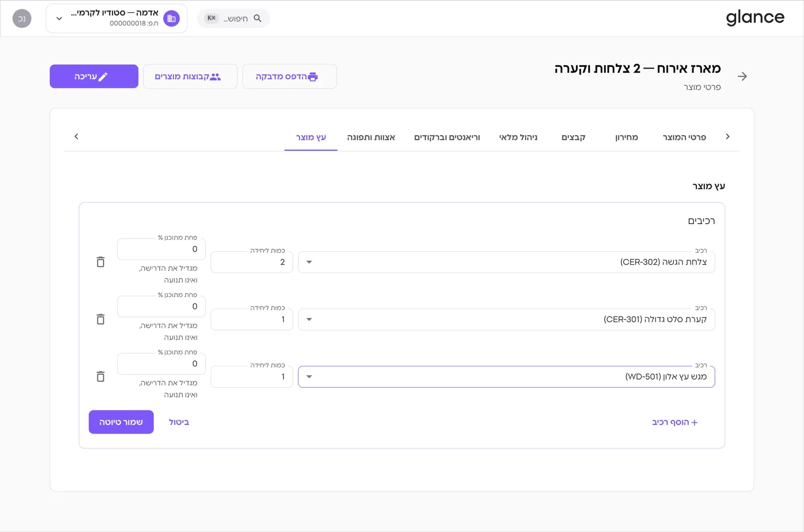The image size is (804, 532).
Task: Click waste percent field in קערת סלט row
Action: coord(161,306)
